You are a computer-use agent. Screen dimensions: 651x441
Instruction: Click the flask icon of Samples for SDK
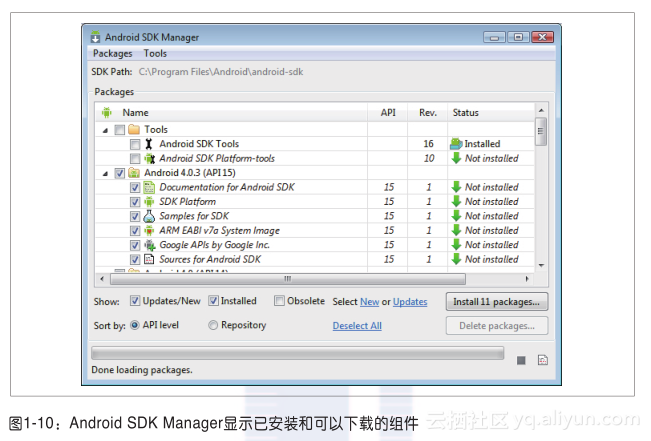point(149,216)
